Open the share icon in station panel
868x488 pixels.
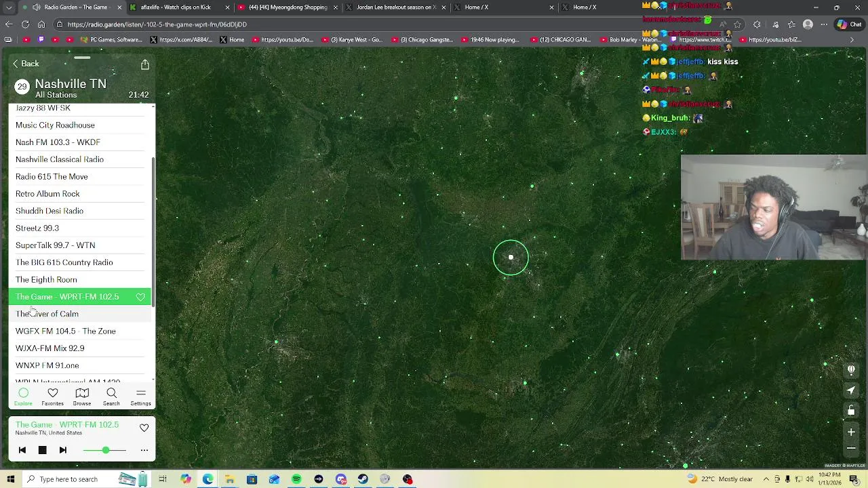[145, 64]
